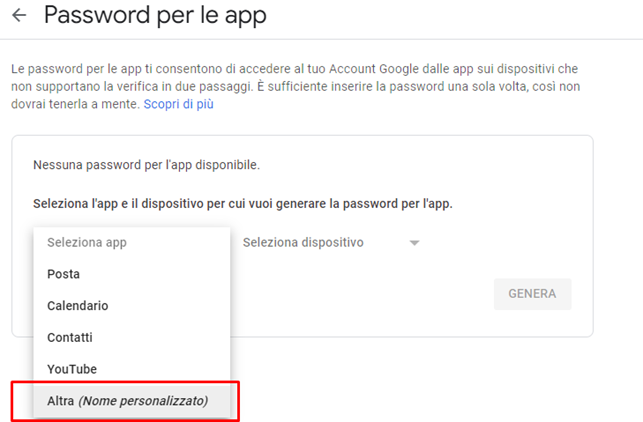Select 'Posta' from the app list

63,274
